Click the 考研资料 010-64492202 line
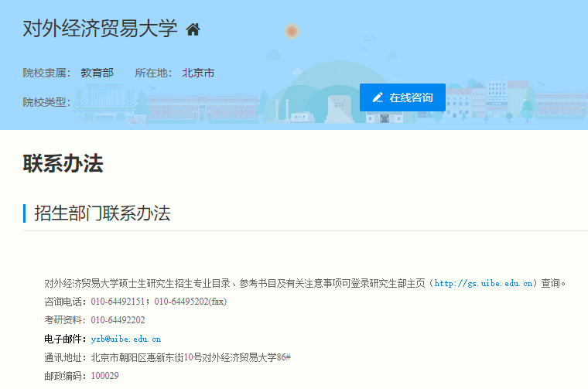 pyautogui.click(x=94, y=320)
